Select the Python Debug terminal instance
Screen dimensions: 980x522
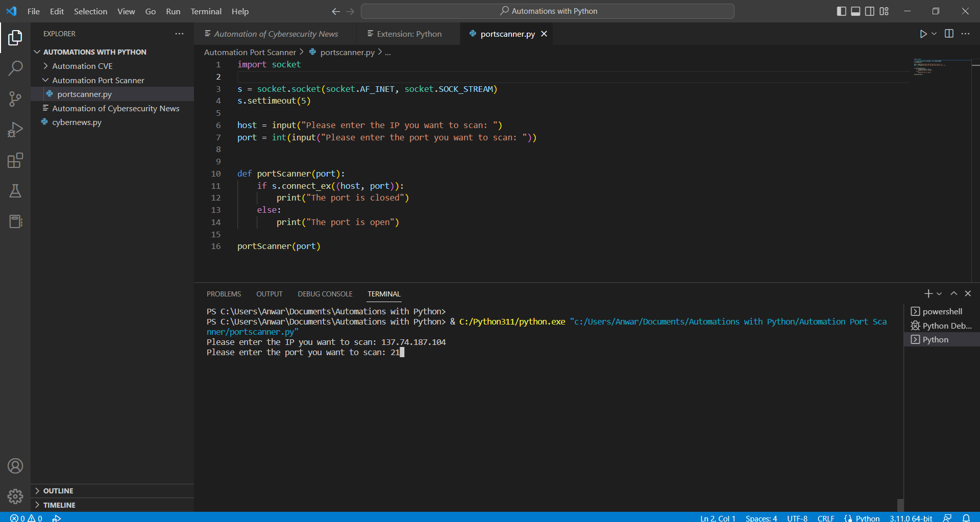pos(942,326)
